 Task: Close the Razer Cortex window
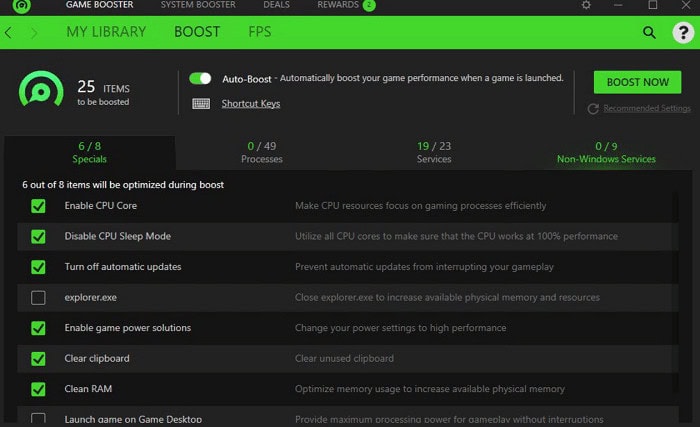tap(686, 5)
